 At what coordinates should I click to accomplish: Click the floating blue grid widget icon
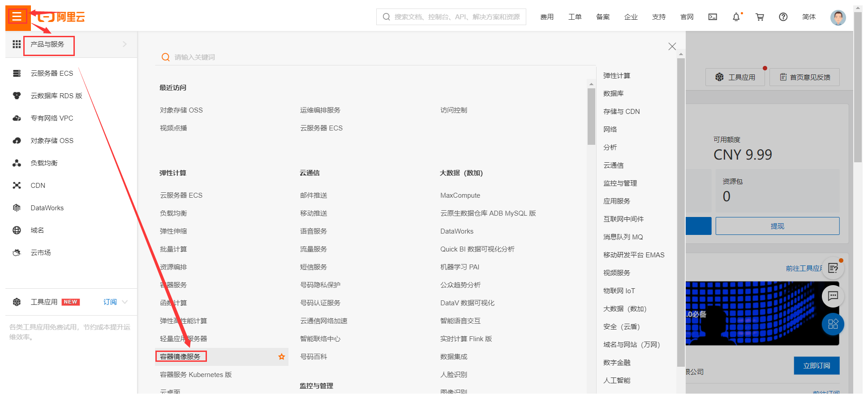tap(833, 324)
